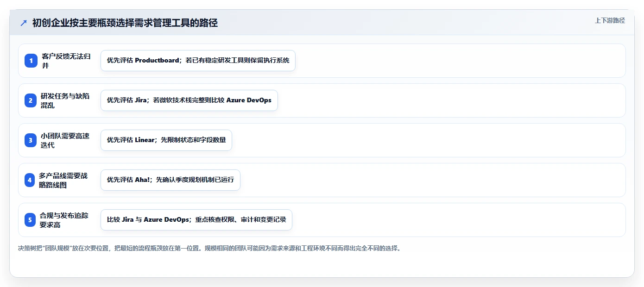
Task: Click the step 4 number badge
Action: click(31, 180)
